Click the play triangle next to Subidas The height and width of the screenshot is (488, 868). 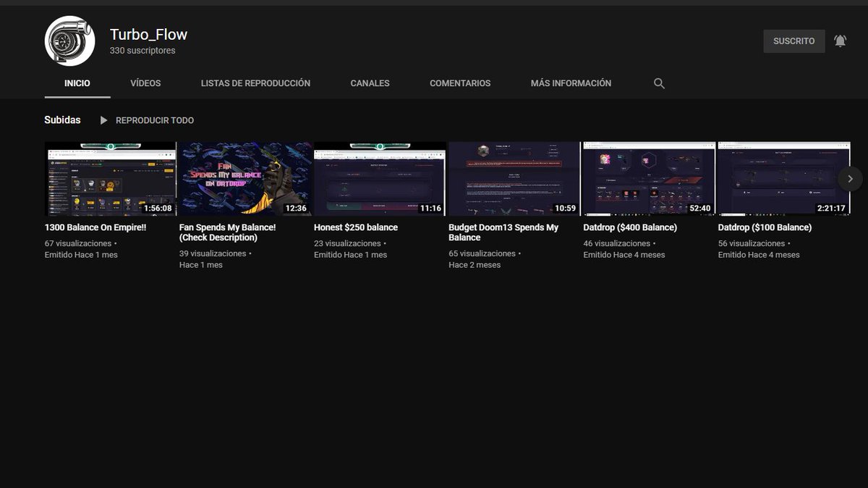point(103,120)
